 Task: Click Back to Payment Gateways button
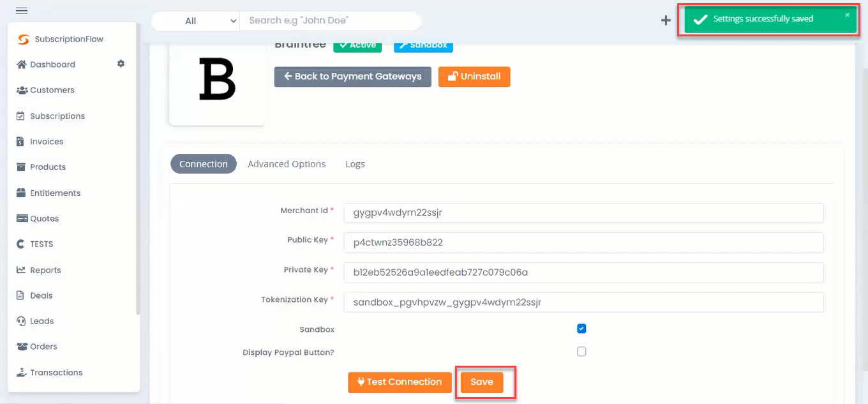point(353,77)
